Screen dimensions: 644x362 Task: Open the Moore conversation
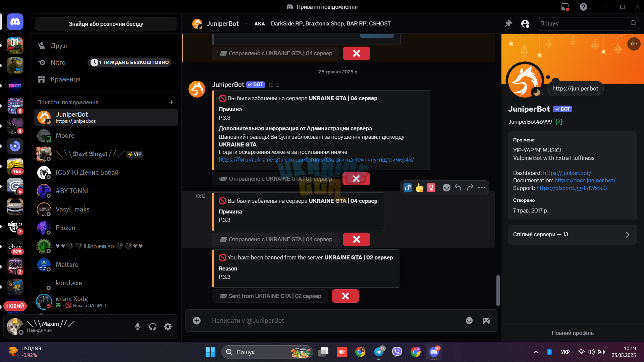click(106, 136)
